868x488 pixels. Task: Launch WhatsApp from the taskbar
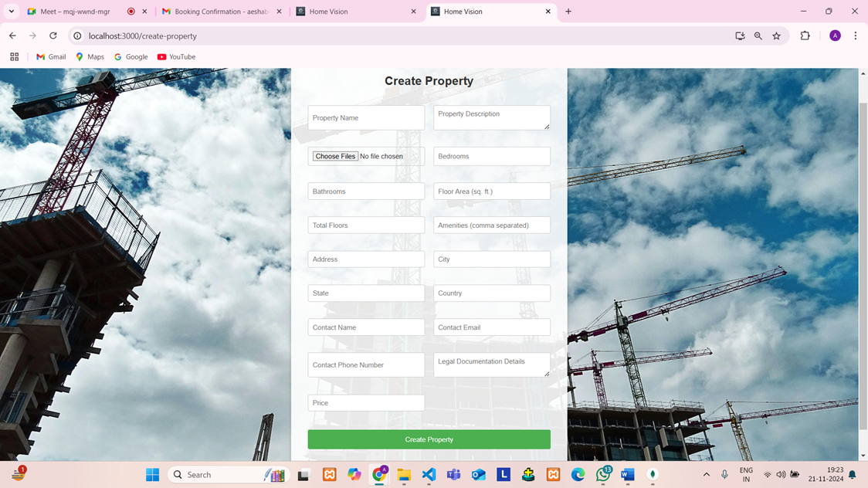coord(602,475)
